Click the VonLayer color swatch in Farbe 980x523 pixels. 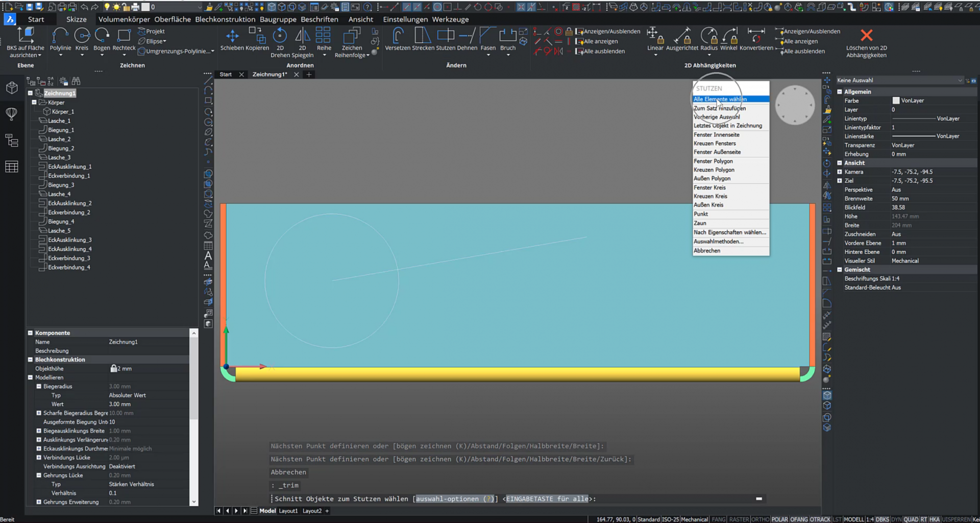(x=896, y=101)
